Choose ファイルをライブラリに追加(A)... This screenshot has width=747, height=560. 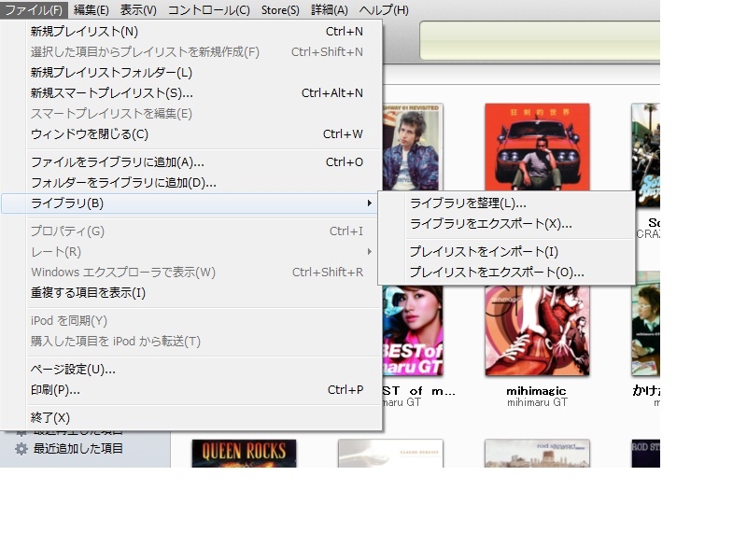coord(190,162)
